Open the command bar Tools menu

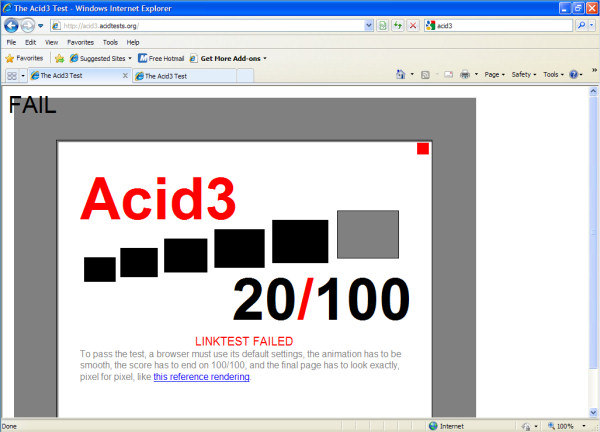tap(553, 74)
